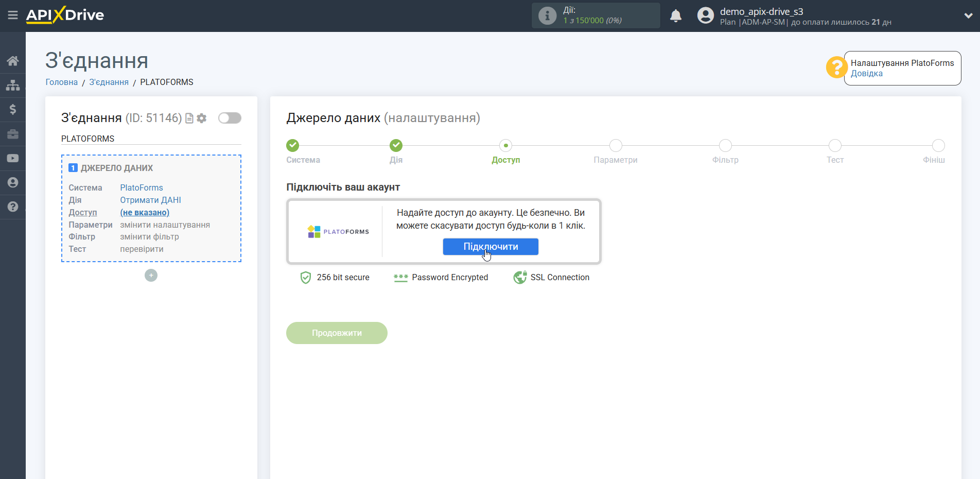Go to З'єднання breadcrumb

point(109,82)
